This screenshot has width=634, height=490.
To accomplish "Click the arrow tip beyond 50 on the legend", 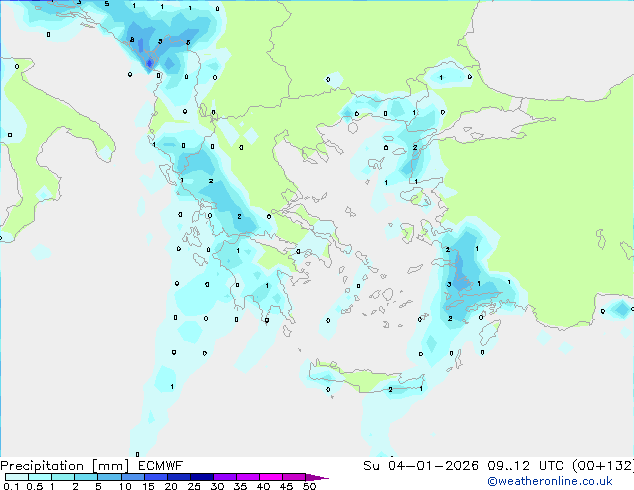I will [x=317, y=478].
